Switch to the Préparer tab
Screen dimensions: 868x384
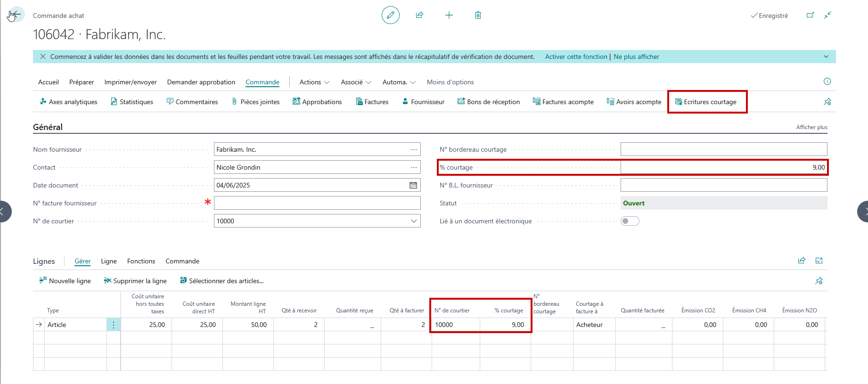pyautogui.click(x=82, y=82)
